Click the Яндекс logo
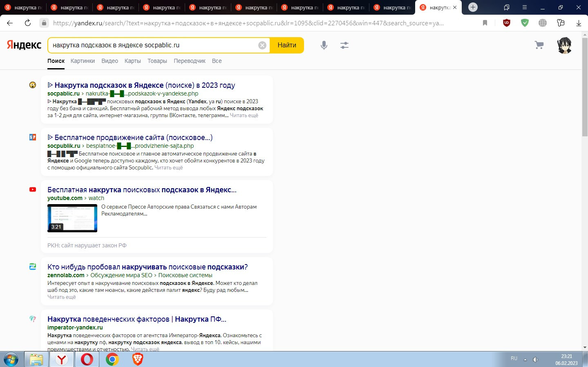The width and height of the screenshot is (588, 367). click(x=24, y=45)
